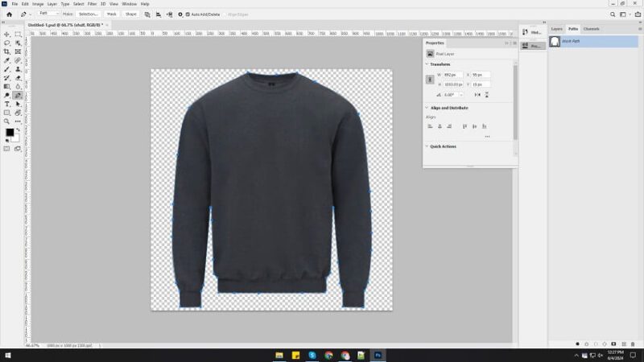Align top edges in Properties panel

[465, 126]
